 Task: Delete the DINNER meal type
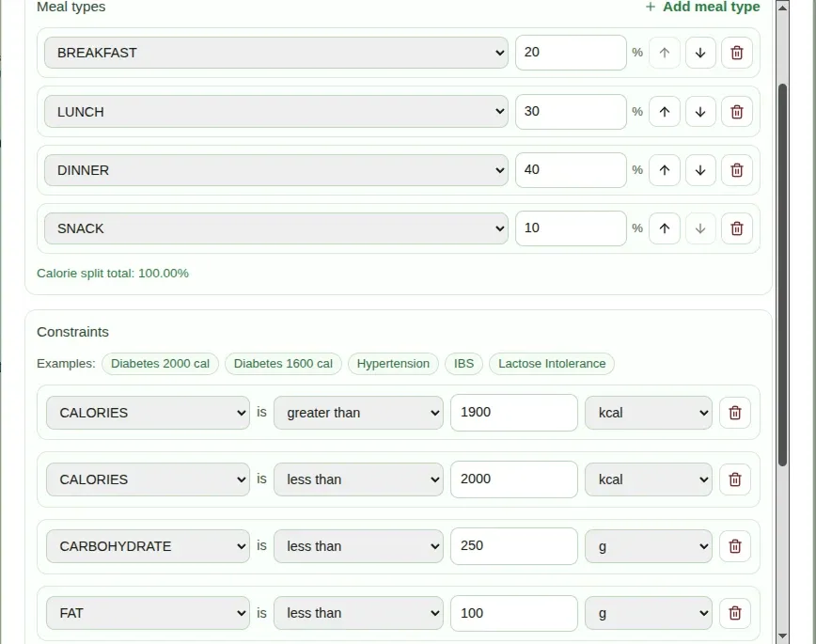point(737,170)
